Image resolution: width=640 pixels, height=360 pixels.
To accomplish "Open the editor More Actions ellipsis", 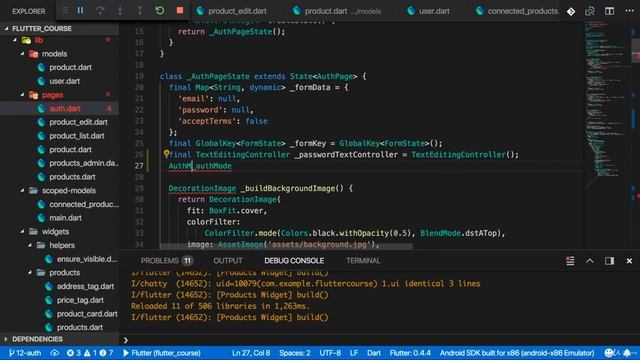I will click(x=629, y=11).
